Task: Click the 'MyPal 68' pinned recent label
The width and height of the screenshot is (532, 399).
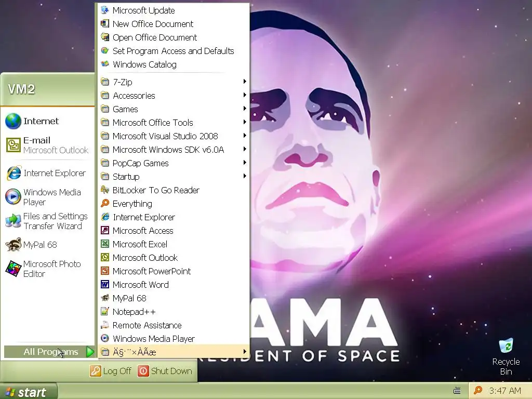Action: tap(40, 245)
